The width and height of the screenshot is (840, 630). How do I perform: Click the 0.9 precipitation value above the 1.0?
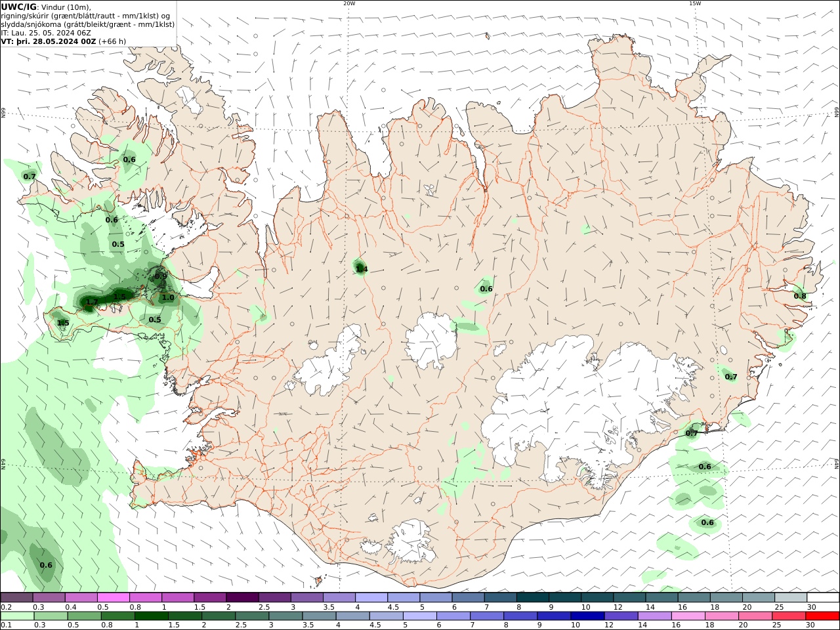161,276
